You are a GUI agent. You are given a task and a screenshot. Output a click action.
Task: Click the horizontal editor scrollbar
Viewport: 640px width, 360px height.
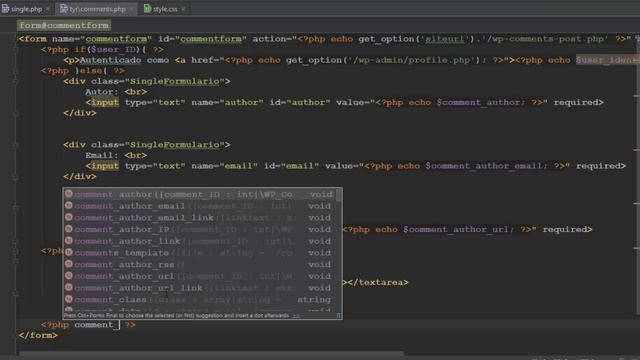point(211,353)
